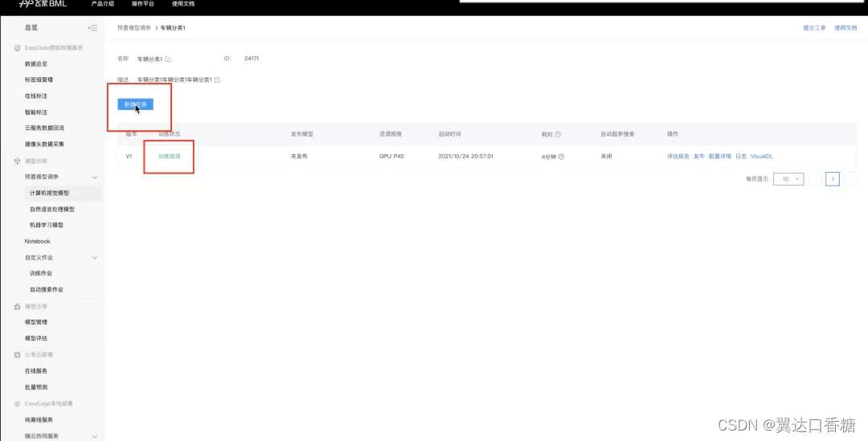Collapse the sidebar using the menu-fold icon
Image resolution: width=868 pixels, height=441 pixels.
pos(93,27)
